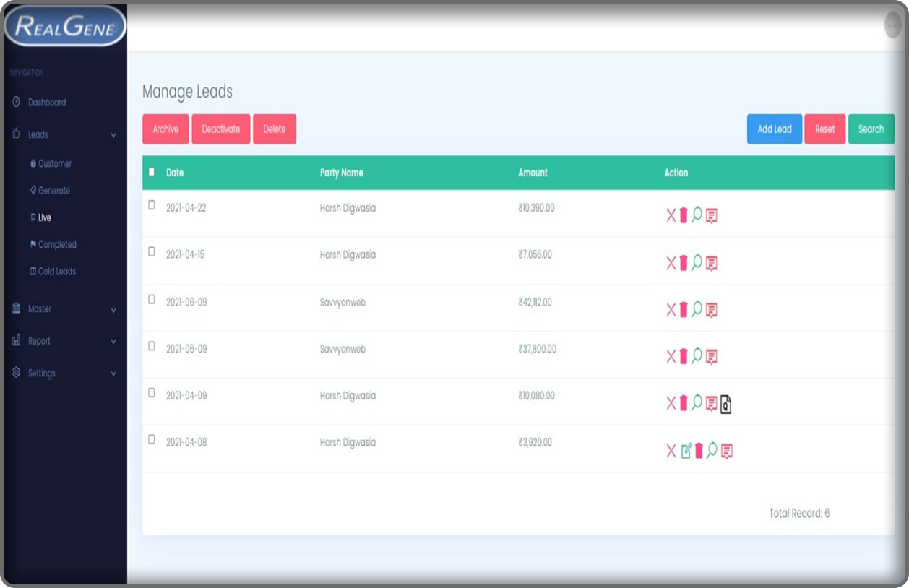Click the edit pencil icon for the 2021-04-08 lead

(x=686, y=451)
